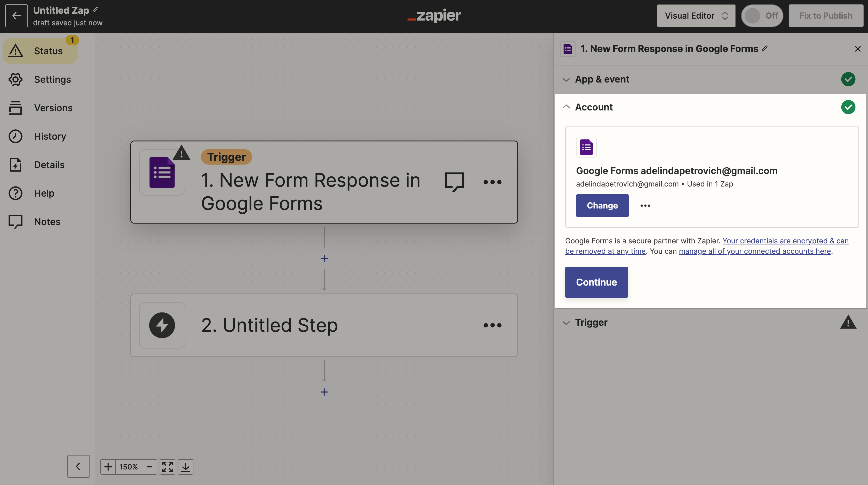Open Untitled Step three-dot menu
The width and height of the screenshot is (868, 485).
pyautogui.click(x=492, y=325)
